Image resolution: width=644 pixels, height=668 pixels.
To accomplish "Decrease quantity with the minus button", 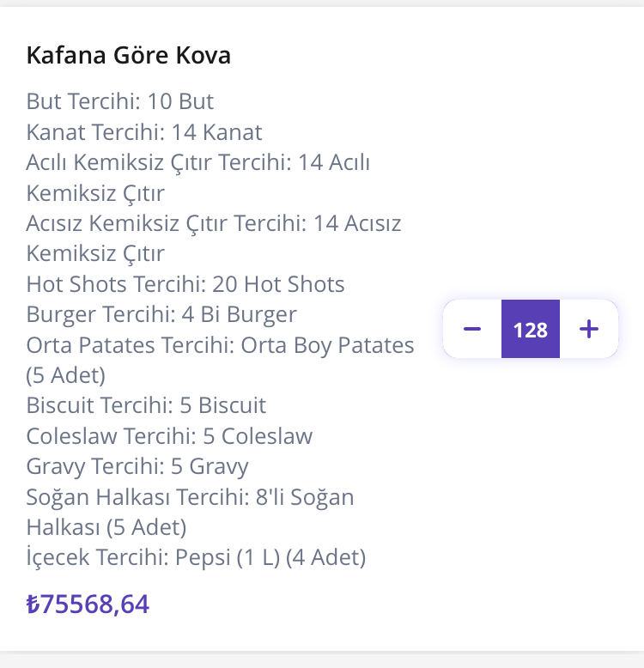I will coord(472,329).
